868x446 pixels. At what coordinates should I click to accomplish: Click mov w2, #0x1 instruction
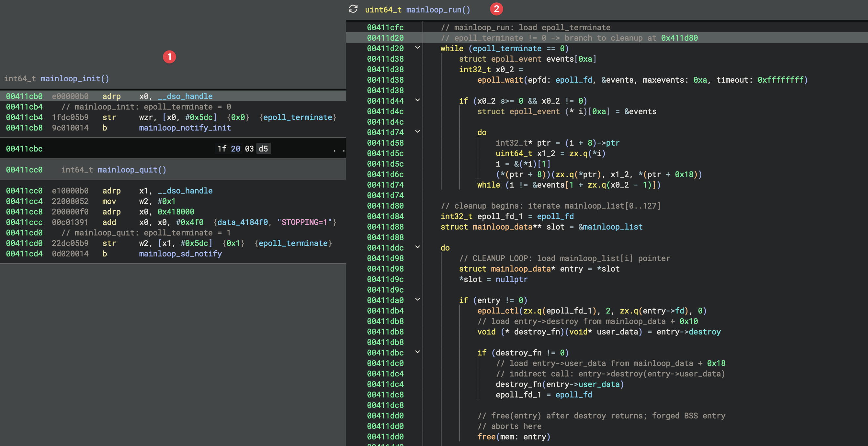pyautogui.click(x=139, y=201)
